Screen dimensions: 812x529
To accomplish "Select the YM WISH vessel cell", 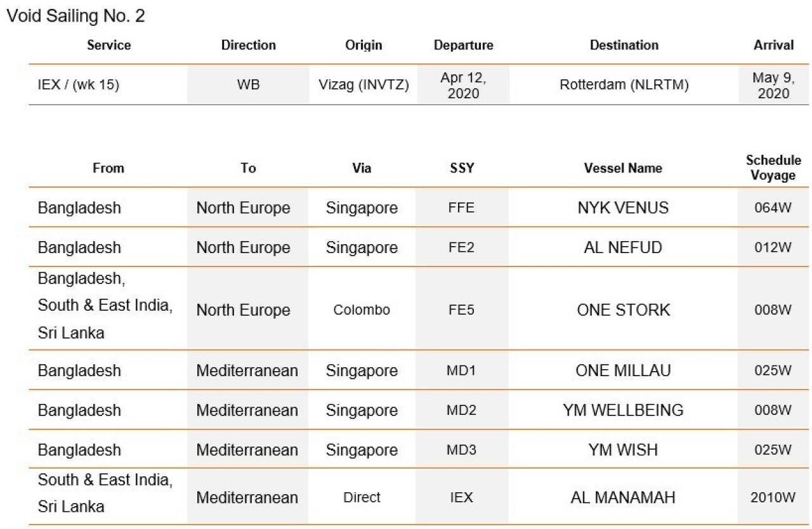I will tap(623, 450).
